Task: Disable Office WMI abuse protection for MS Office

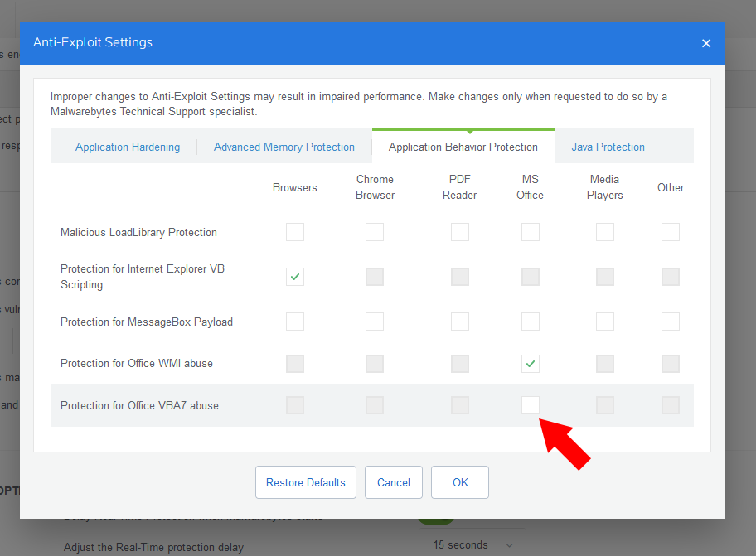Action: [x=531, y=363]
